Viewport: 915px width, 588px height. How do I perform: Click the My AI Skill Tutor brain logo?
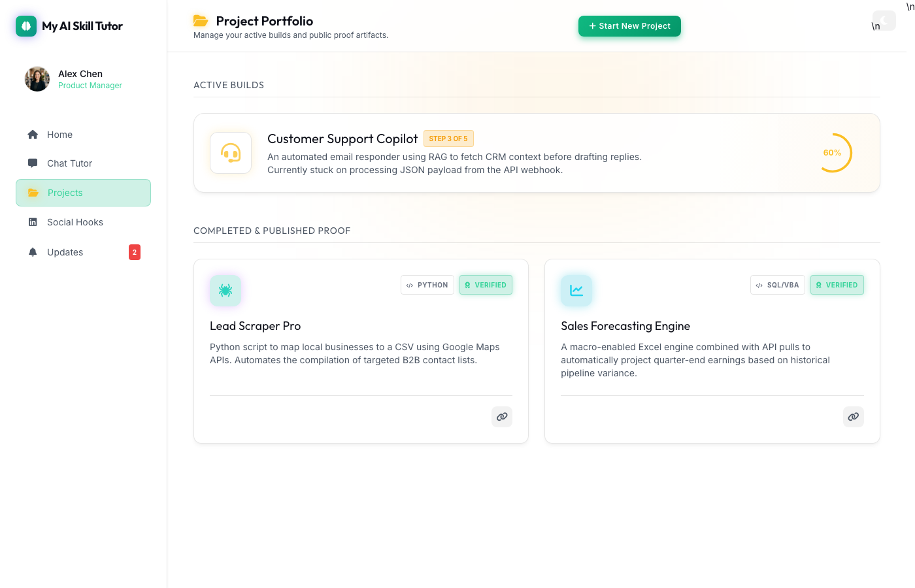tap(26, 26)
